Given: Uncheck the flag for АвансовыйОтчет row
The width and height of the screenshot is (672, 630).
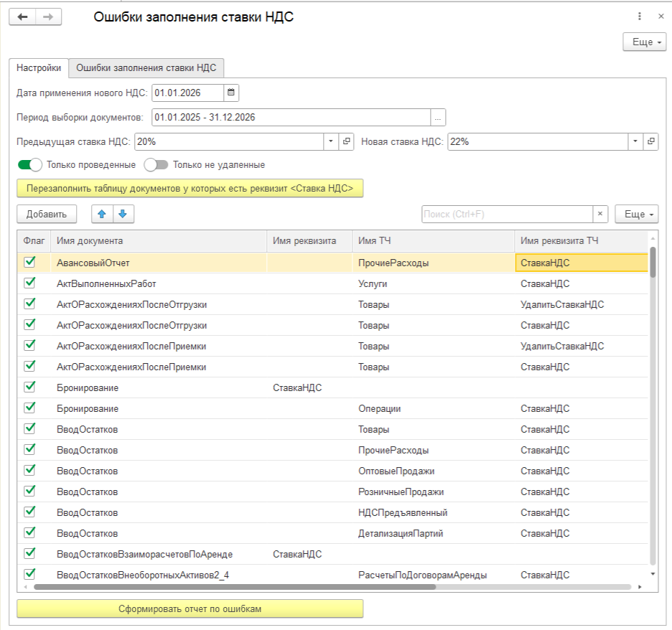Looking at the screenshot, I should click(x=30, y=263).
